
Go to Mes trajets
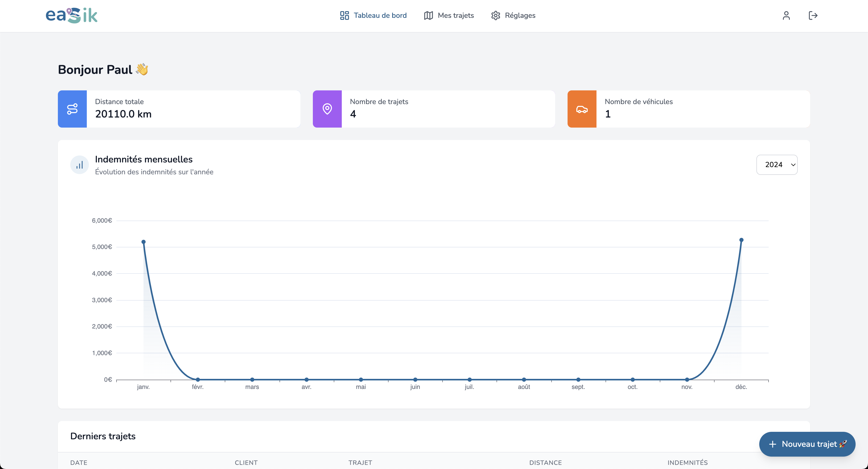click(449, 15)
